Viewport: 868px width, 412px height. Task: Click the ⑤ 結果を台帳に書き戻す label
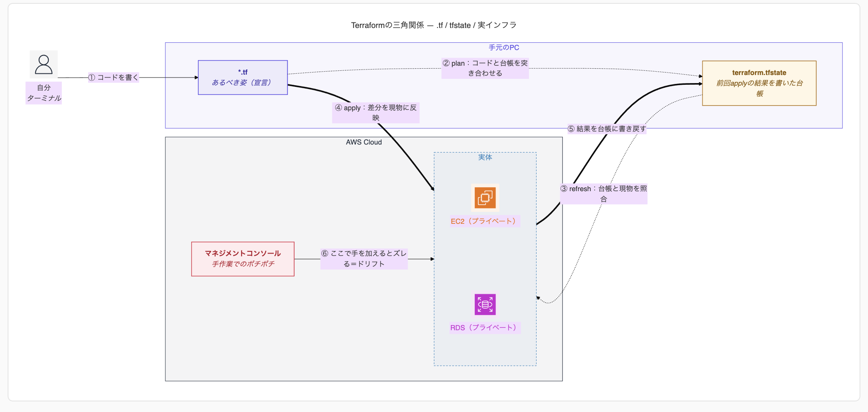click(607, 129)
